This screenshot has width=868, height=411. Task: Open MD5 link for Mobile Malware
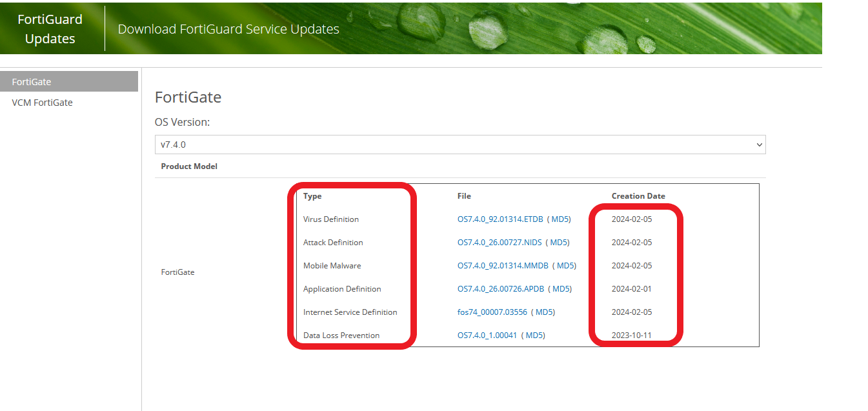click(566, 266)
